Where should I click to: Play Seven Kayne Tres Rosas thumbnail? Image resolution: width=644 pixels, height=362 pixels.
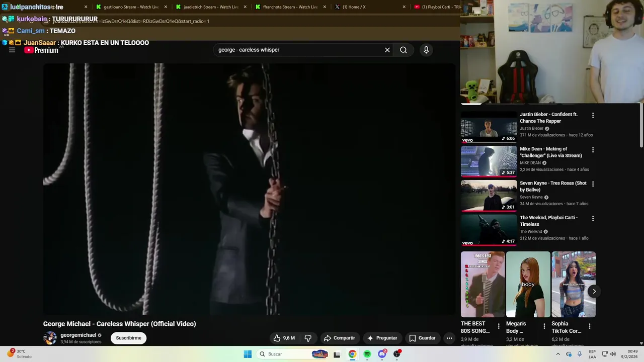(x=489, y=196)
